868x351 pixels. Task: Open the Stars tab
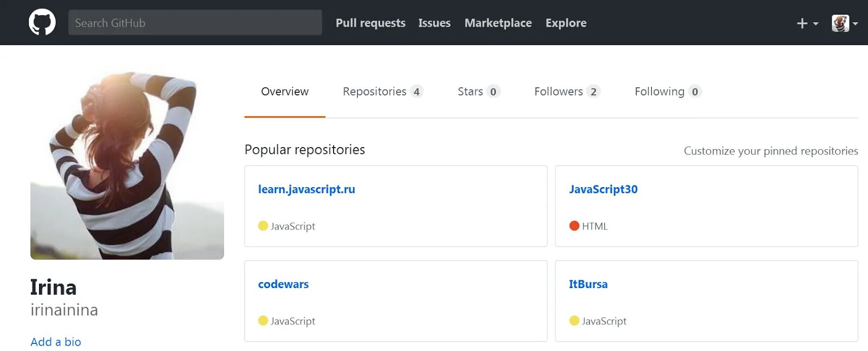(x=477, y=92)
